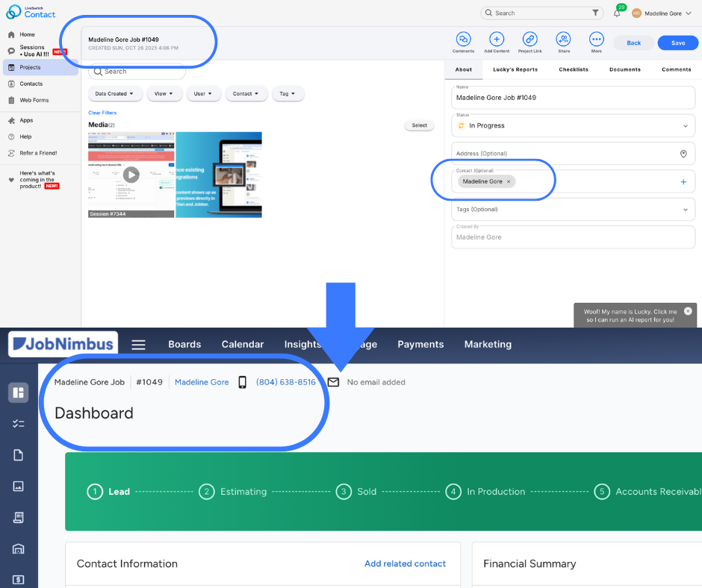Click Add related contact link
This screenshot has height=588, width=702.
click(x=405, y=564)
